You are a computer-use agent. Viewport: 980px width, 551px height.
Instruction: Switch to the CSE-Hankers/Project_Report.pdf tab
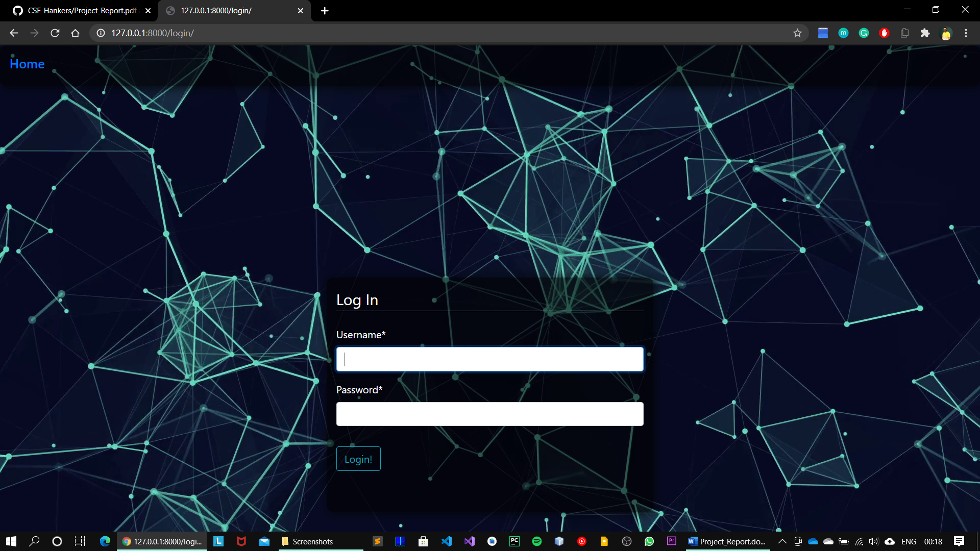(x=82, y=11)
